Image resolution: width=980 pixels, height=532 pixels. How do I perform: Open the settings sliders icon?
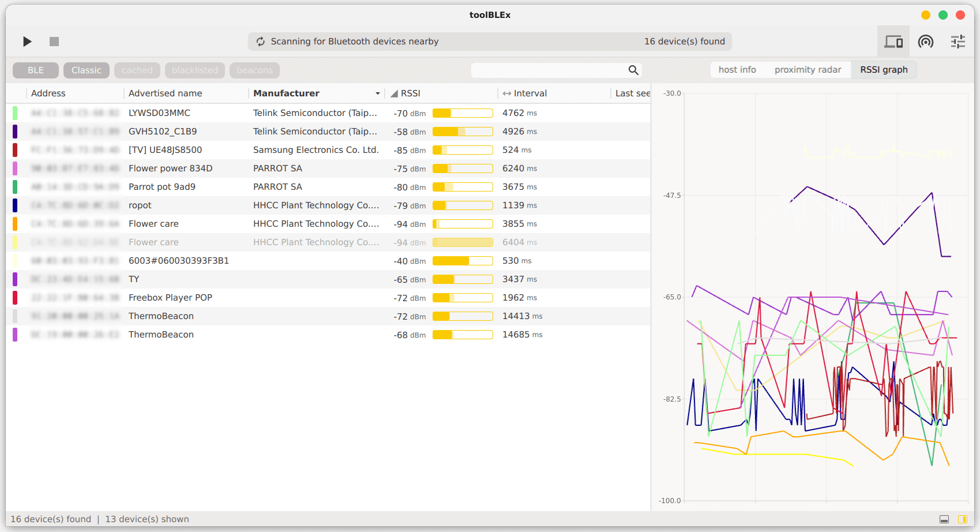coord(958,42)
